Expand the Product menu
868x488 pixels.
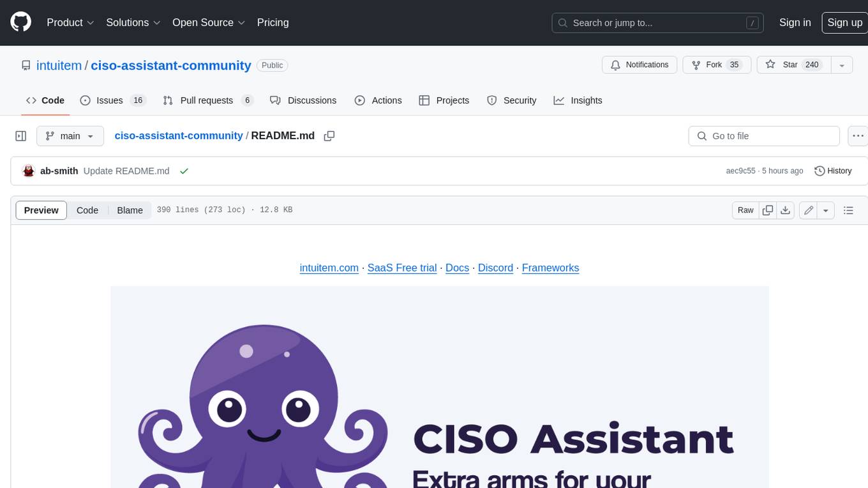pyautogui.click(x=70, y=22)
